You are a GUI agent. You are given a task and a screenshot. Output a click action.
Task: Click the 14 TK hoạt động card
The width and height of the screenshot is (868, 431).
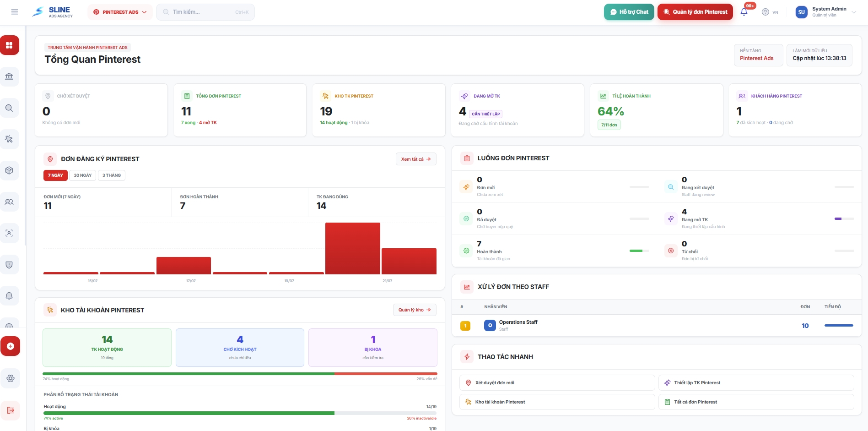pos(107,348)
